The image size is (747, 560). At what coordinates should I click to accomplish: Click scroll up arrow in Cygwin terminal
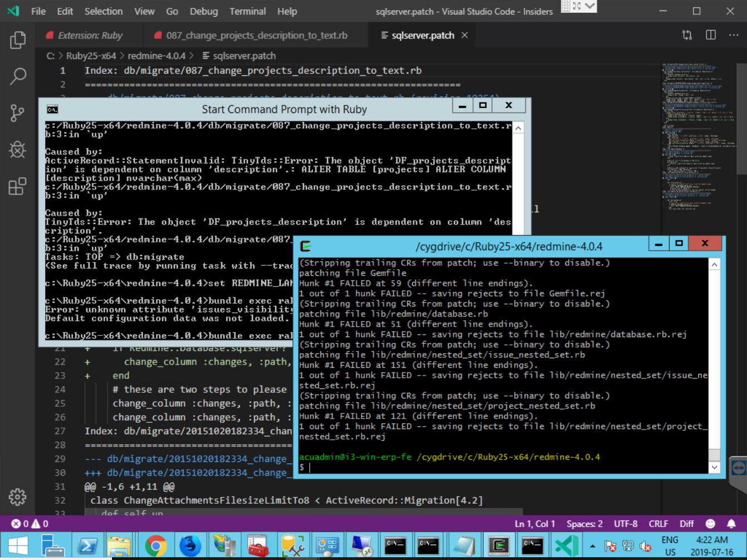click(x=715, y=265)
